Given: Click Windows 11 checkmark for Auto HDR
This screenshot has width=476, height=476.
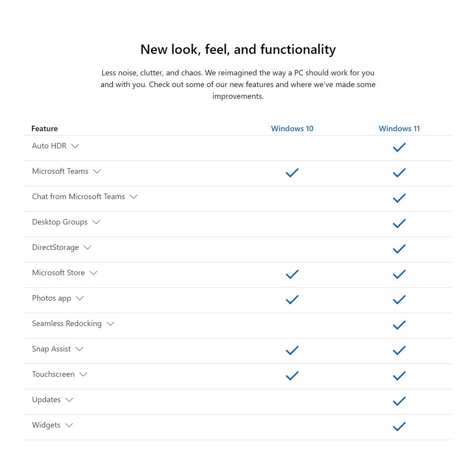Looking at the screenshot, I should [399, 147].
